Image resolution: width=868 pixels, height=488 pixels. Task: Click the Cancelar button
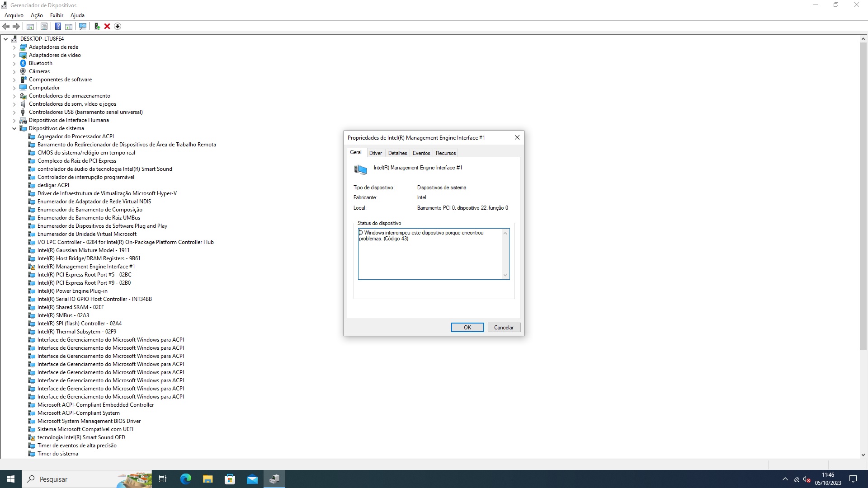pyautogui.click(x=504, y=328)
